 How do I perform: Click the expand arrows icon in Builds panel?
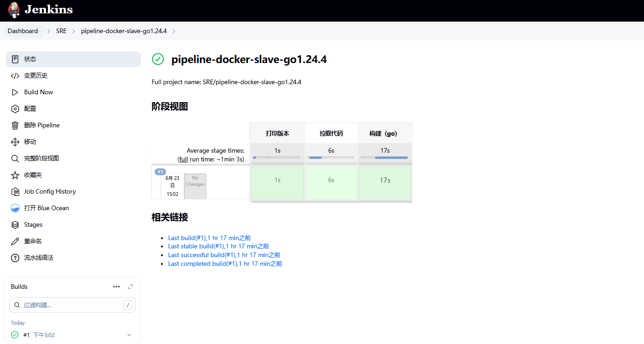click(130, 287)
